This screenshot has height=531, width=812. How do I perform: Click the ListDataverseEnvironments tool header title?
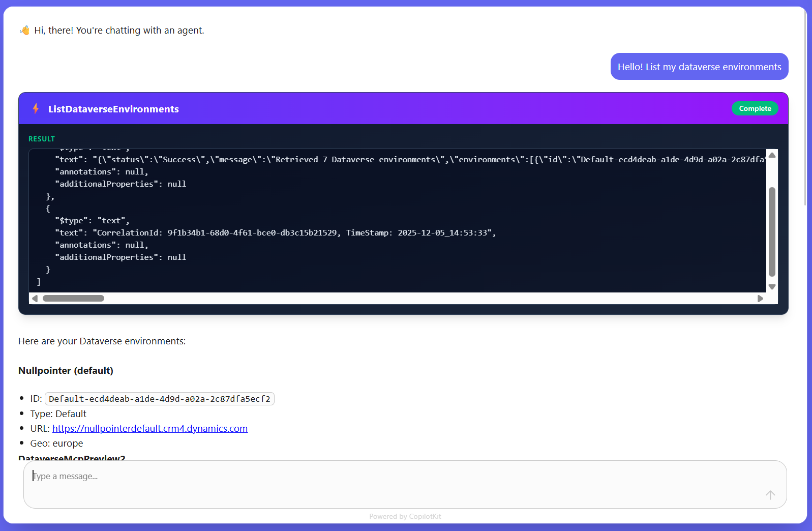click(113, 109)
